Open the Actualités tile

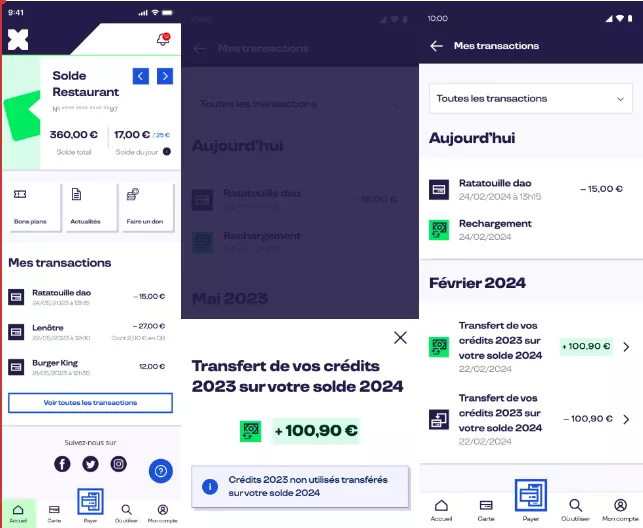point(86,205)
